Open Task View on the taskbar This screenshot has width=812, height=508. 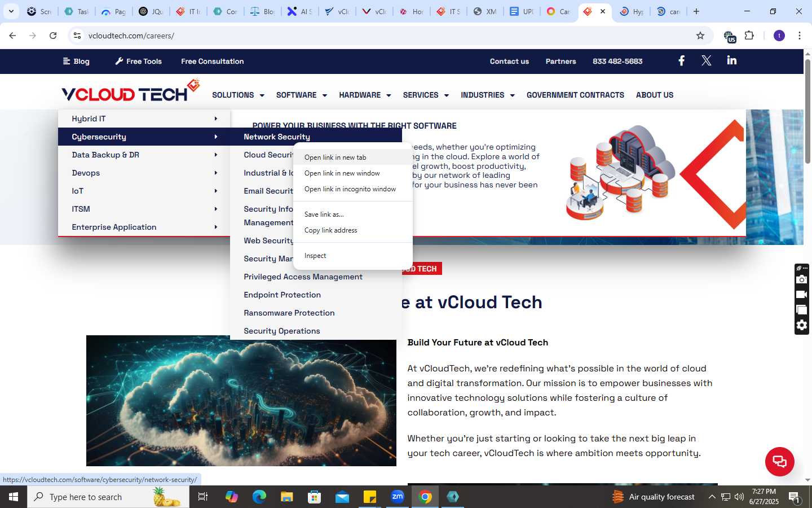[203, 497]
